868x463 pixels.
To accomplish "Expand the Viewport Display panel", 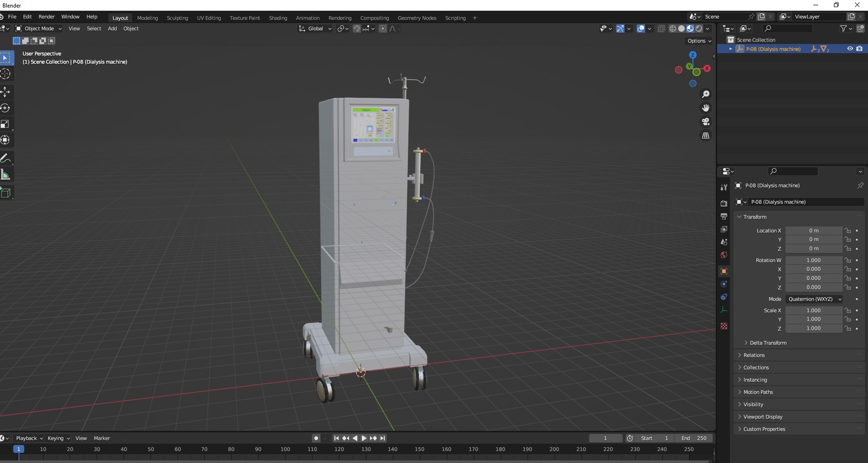I will click(x=762, y=416).
